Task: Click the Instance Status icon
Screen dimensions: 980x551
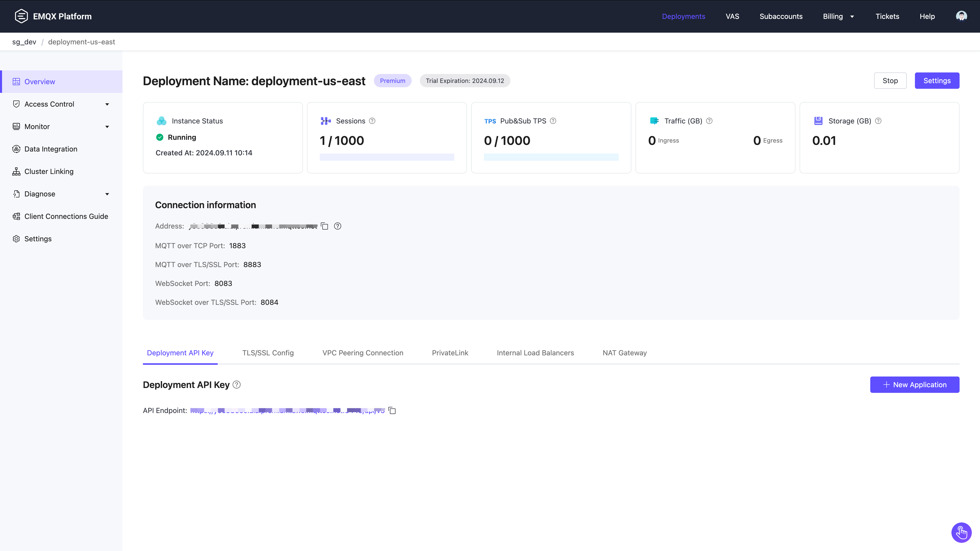Action: point(162,121)
